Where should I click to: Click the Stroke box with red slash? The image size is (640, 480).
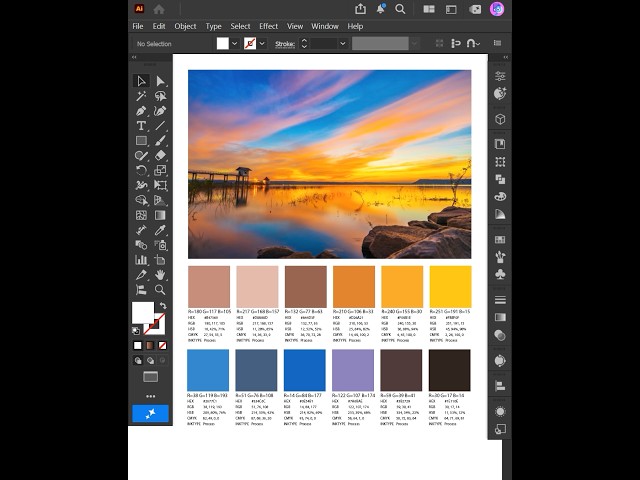click(158, 328)
